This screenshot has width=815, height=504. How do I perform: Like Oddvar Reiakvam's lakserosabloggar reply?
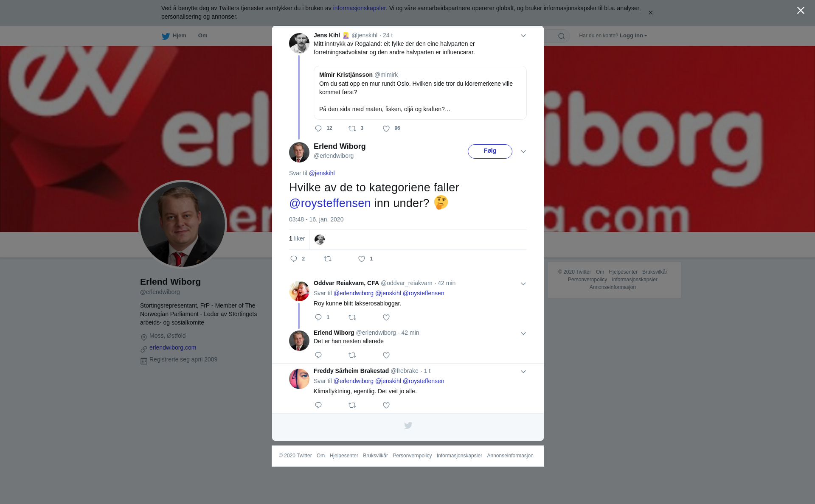[x=386, y=317]
